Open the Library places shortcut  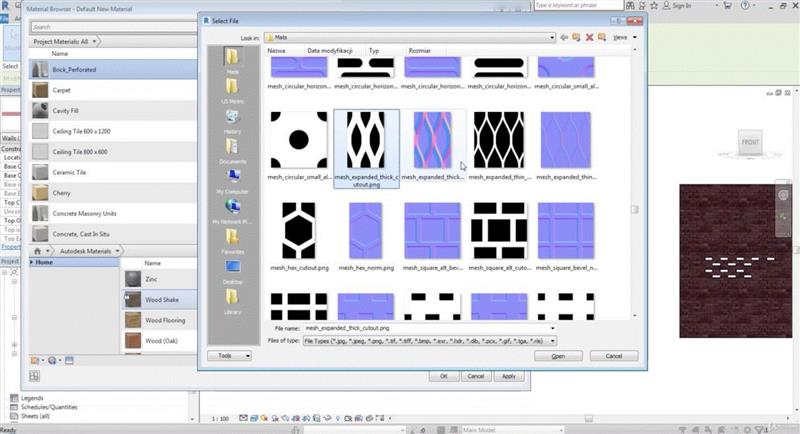point(232,301)
